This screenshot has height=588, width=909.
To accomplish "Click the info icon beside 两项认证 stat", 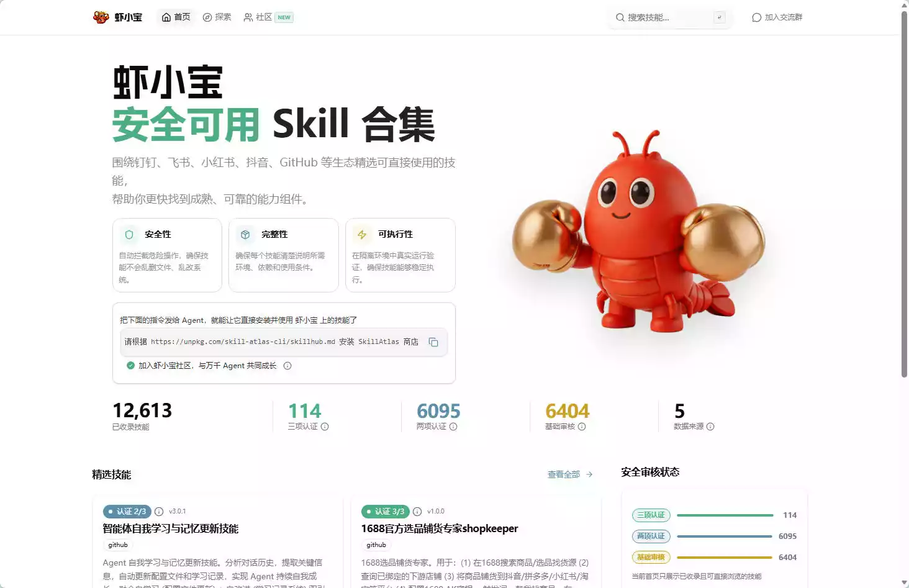I will coord(453,427).
